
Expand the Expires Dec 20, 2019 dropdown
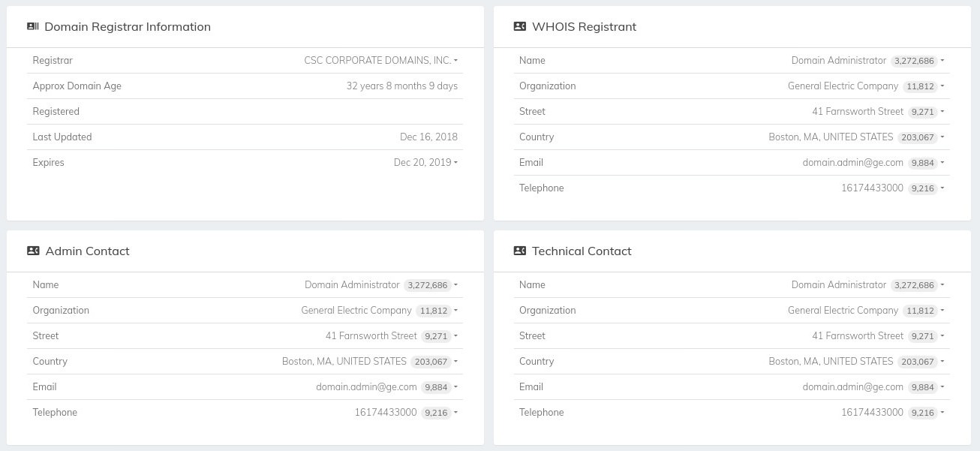pyautogui.click(x=456, y=163)
